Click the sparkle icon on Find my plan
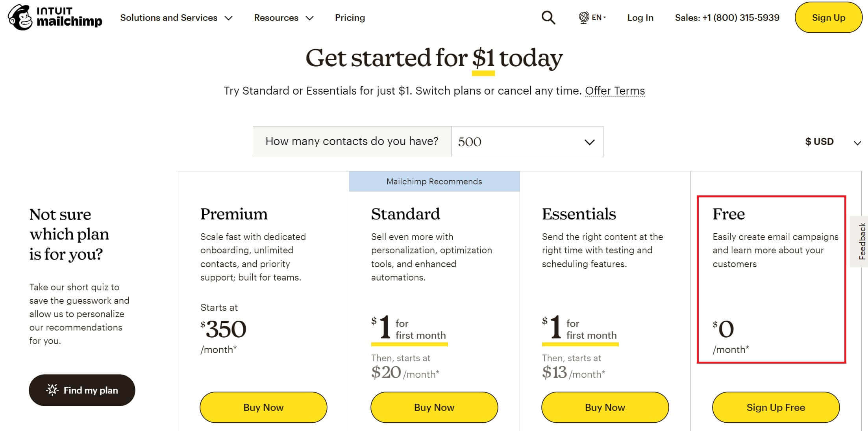This screenshot has height=431, width=868. pyautogui.click(x=52, y=390)
